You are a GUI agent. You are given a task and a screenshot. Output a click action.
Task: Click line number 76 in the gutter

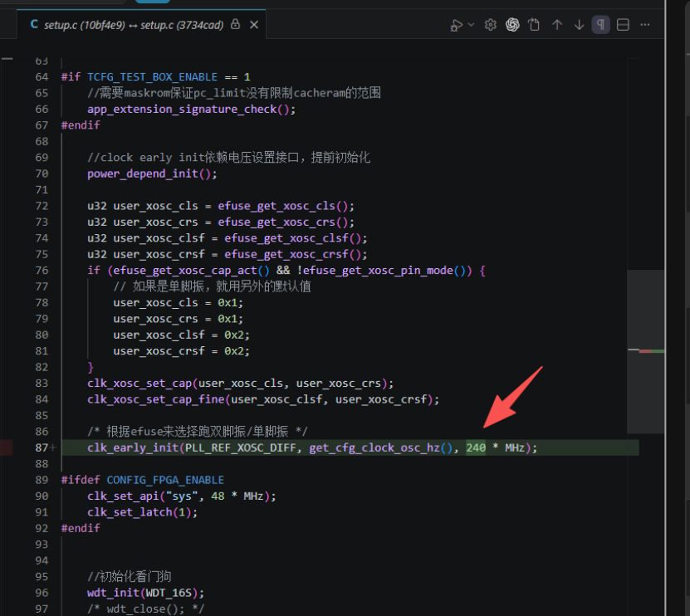(x=42, y=271)
